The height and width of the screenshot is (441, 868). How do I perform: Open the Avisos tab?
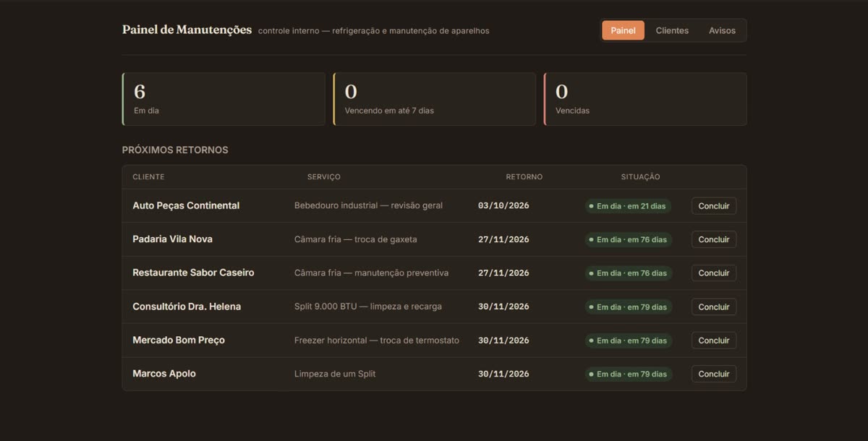(x=722, y=30)
